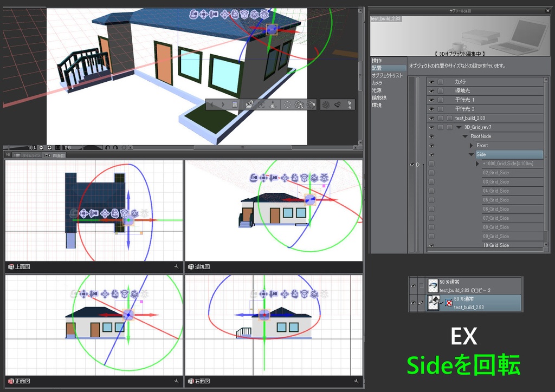Screen dimensions: 555x392
Task: Click the dotted-circle object rotate icon
Action: coord(287,104)
